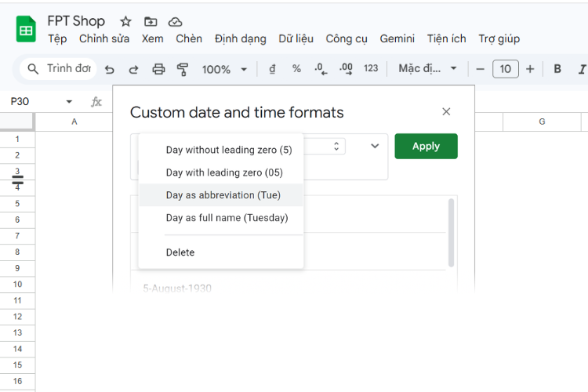Increase font size with plus
Screen dimensions: 588x392
pos(530,69)
